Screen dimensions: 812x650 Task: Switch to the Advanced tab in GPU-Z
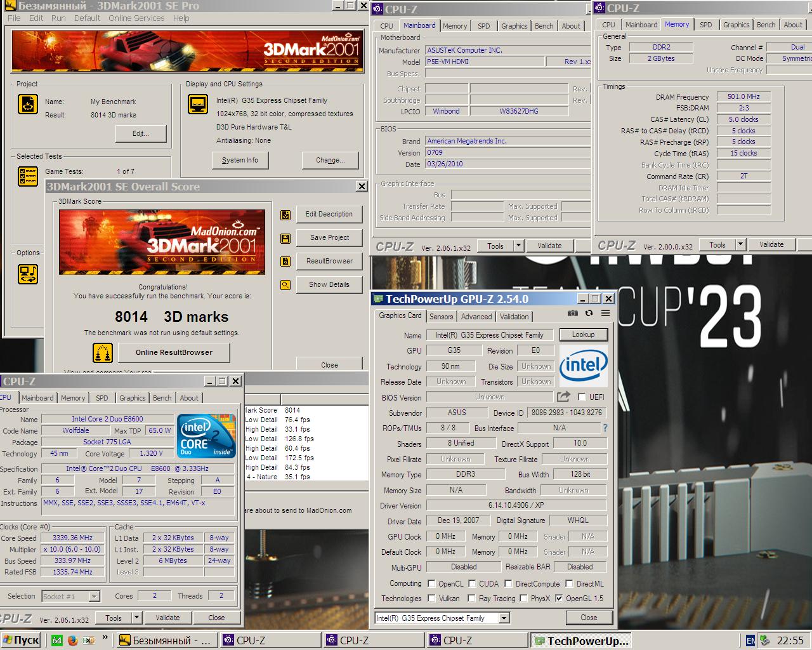tap(476, 316)
